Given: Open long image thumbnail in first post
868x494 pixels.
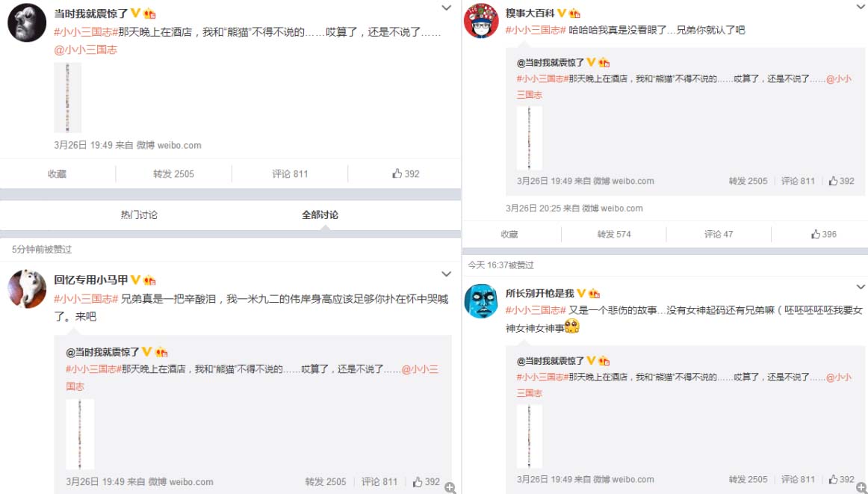Looking at the screenshot, I should coord(67,97).
